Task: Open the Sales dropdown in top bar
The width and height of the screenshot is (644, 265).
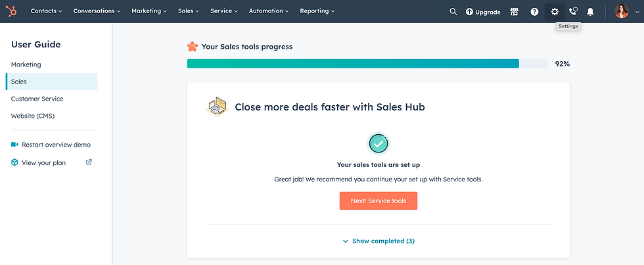Action: [x=189, y=11]
